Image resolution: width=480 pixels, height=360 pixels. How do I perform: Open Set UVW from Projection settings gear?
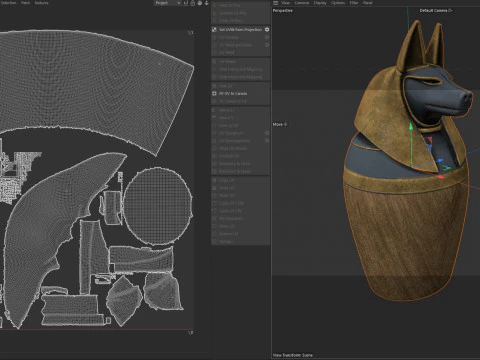click(x=267, y=30)
